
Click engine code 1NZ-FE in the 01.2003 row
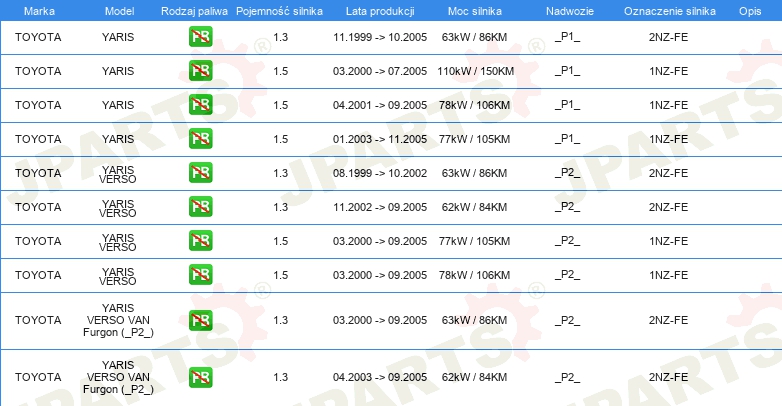coord(668,139)
